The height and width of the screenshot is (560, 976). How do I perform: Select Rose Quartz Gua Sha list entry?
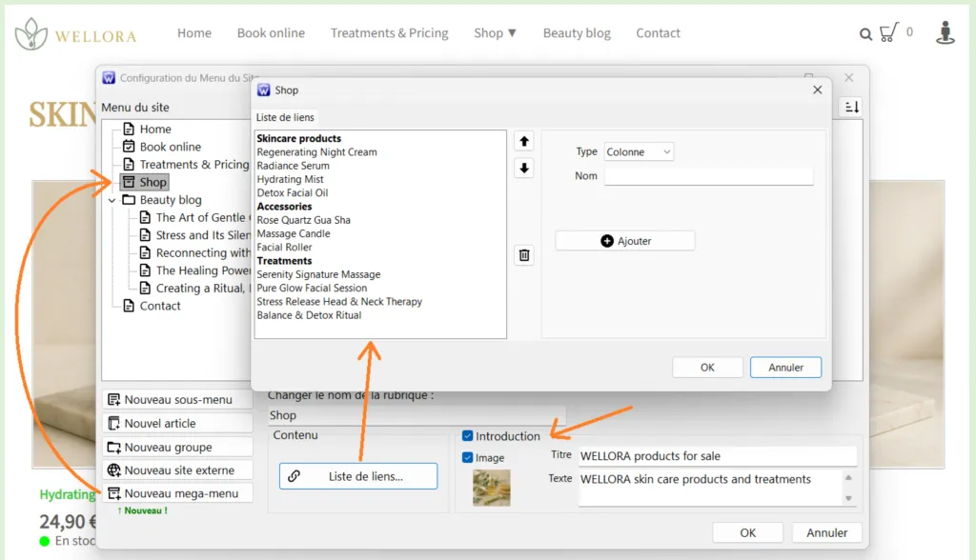tap(304, 220)
